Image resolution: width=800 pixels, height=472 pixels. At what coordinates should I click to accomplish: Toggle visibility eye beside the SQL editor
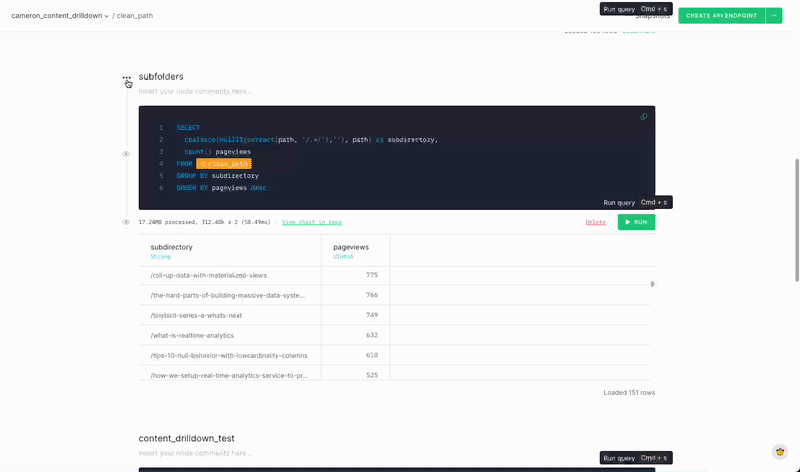point(126,154)
